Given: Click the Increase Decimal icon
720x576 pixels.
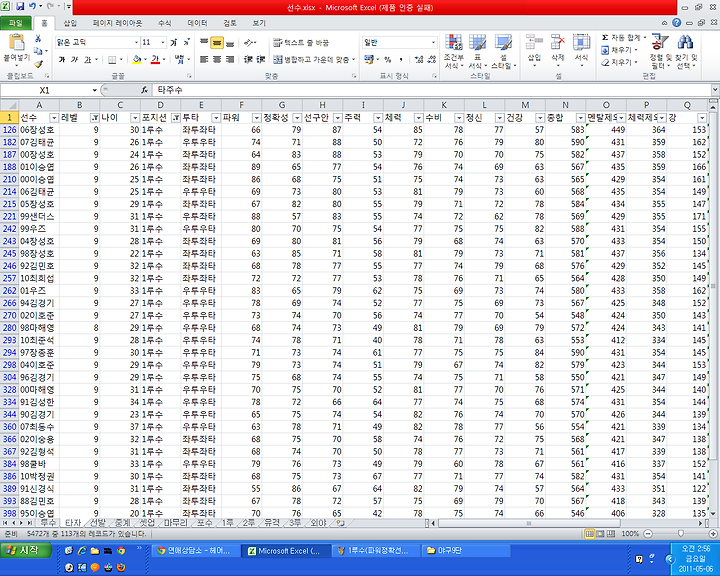Looking at the screenshot, I should click(x=419, y=59).
